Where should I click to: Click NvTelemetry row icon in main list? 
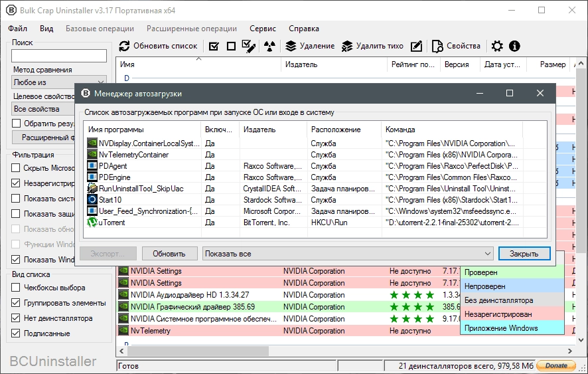pyautogui.click(x=123, y=331)
